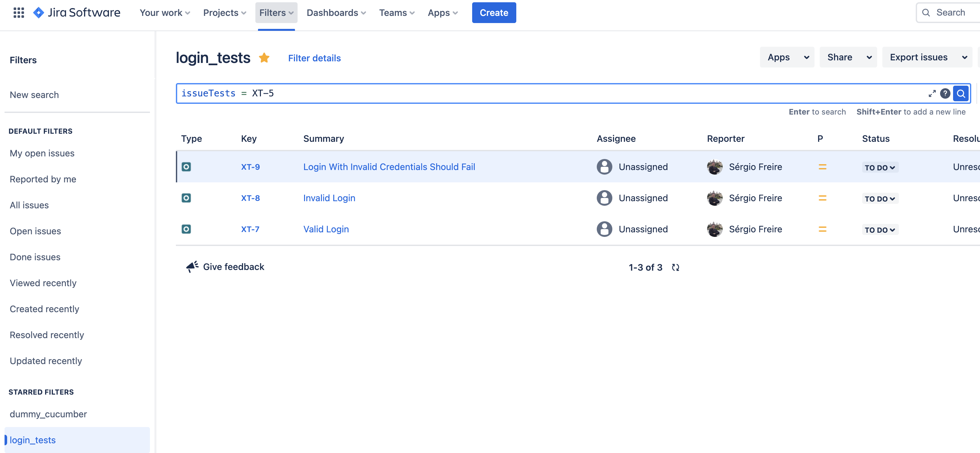Click the issue type icon for XT-7
Viewport: 980px width, 453px height.
pos(186,229)
